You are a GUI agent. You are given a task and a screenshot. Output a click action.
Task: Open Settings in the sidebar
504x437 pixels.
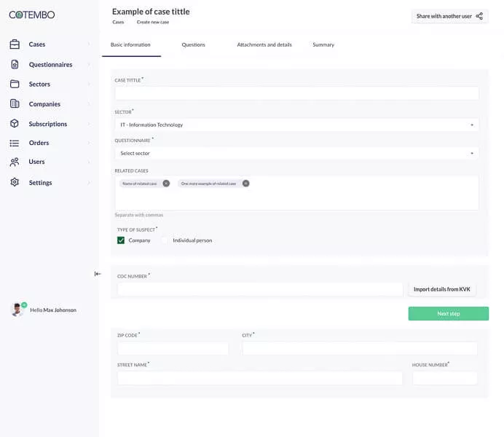40,183
